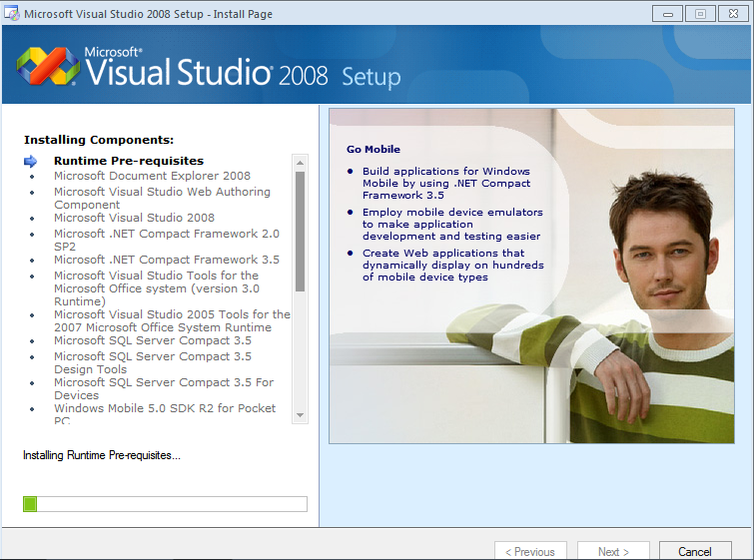Click the components list scrollbar thumb

tap(300, 232)
